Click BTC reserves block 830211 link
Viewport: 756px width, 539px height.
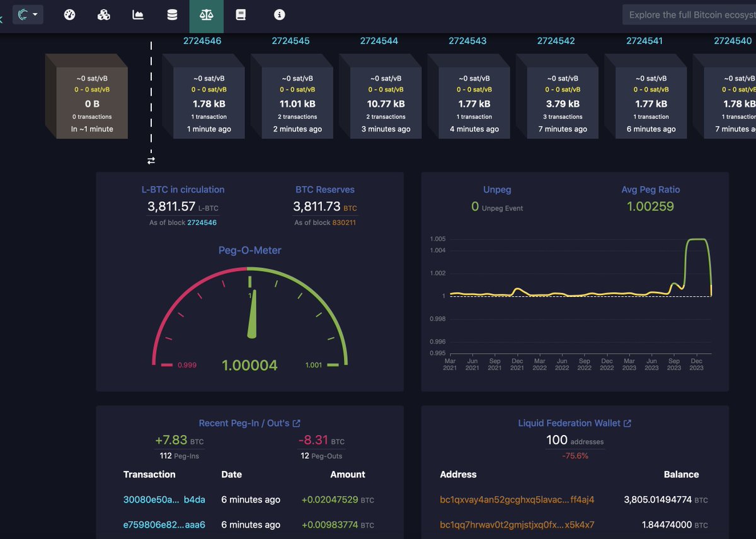tap(344, 223)
